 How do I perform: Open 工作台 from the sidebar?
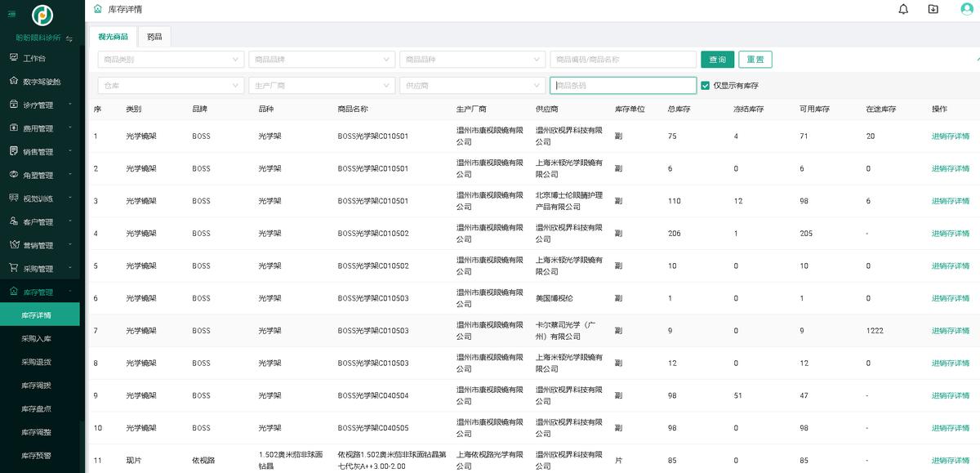[33, 58]
